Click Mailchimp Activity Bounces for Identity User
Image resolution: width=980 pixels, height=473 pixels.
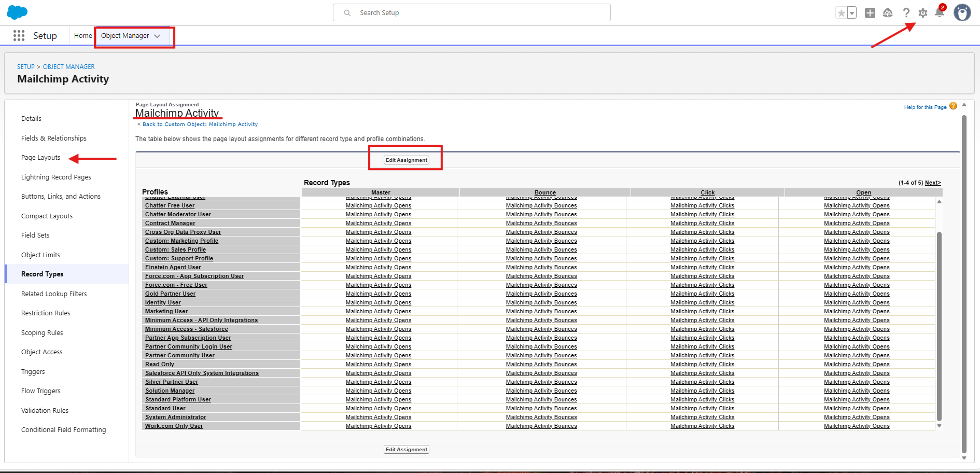pos(541,303)
